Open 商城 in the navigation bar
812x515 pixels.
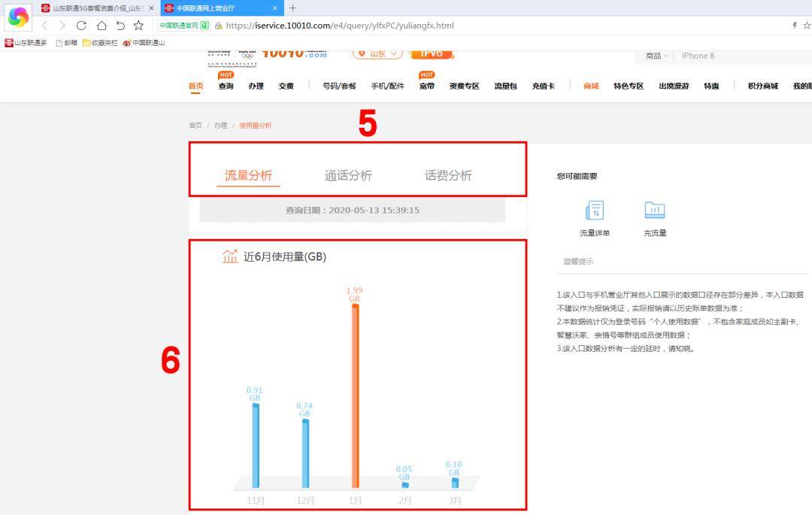point(591,86)
